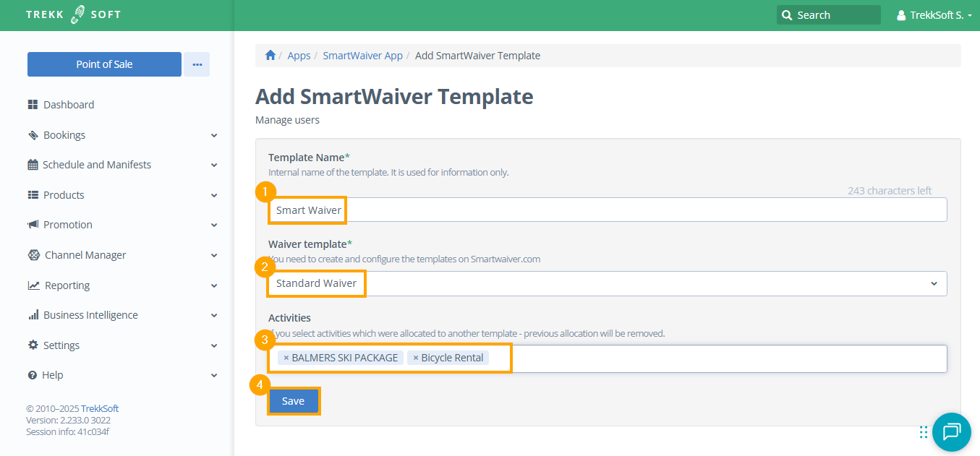Open the chat widget bubble
980x456 pixels.
[x=951, y=432]
